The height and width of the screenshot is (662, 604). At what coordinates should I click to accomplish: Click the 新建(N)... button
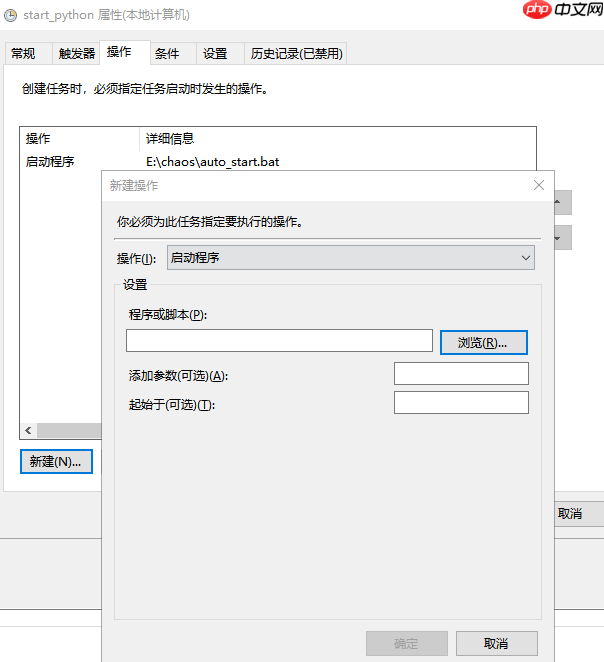coord(56,461)
